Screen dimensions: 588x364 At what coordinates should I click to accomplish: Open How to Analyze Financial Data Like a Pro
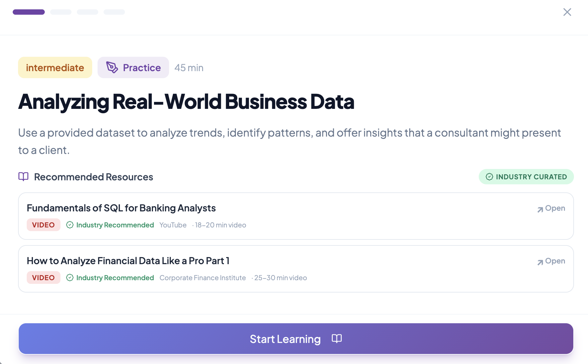[128, 260]
